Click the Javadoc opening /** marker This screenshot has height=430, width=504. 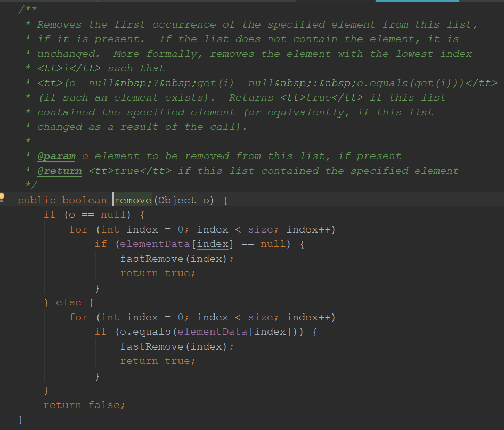[28, 9]
